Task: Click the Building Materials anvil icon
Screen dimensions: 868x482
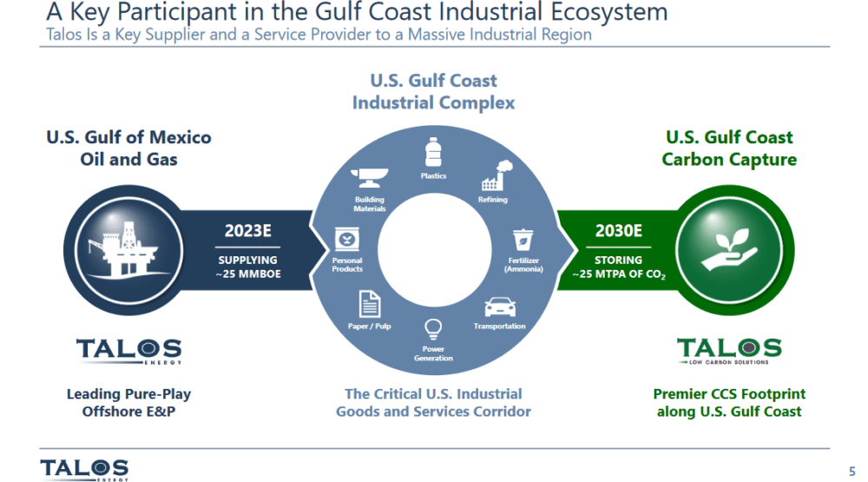Action: [x=369, y=178]
